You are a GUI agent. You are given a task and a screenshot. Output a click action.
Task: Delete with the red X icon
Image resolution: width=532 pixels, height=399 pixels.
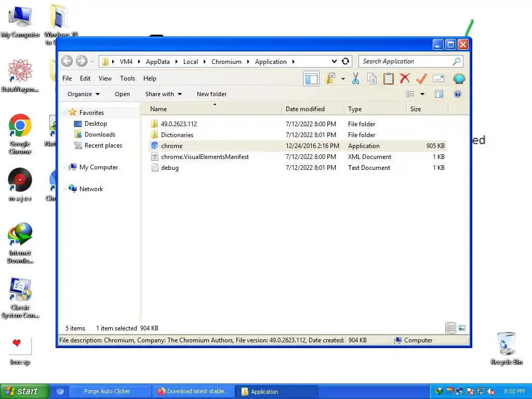click(x=405, y=79)
